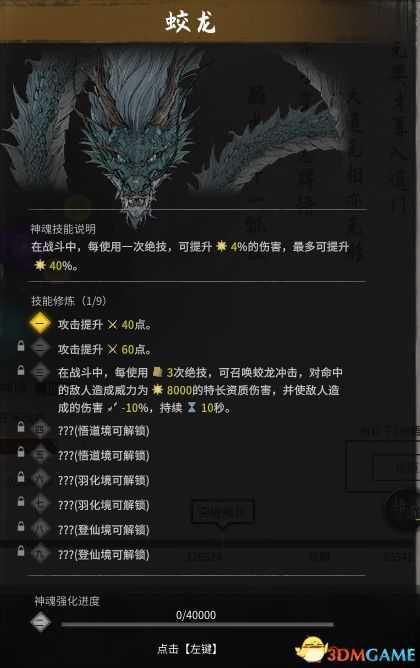Click the last ???(登仙境可解锁) skill entry

pos(104,555)
